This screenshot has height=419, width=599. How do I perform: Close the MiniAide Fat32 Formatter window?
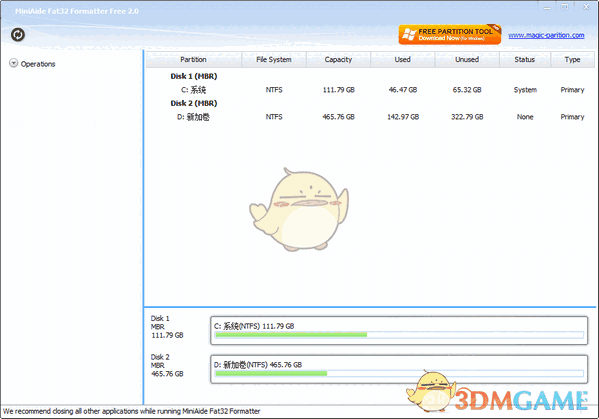tap(586, 7)
